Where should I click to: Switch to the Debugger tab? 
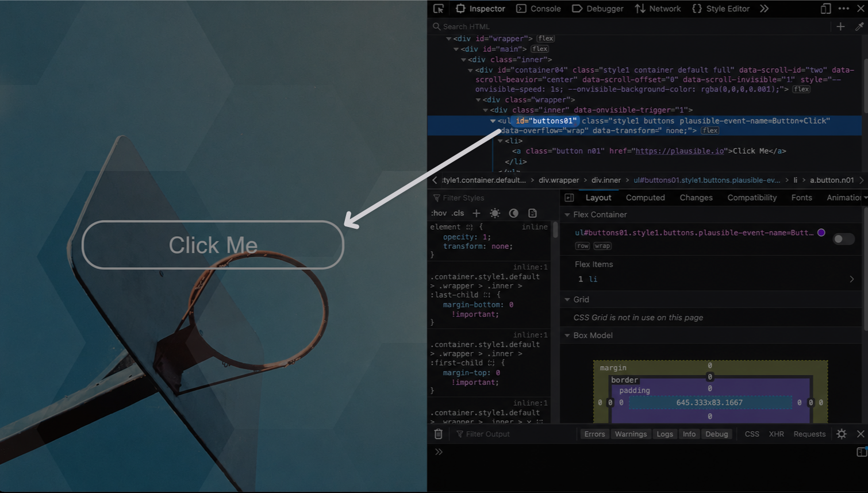(598, 9)
